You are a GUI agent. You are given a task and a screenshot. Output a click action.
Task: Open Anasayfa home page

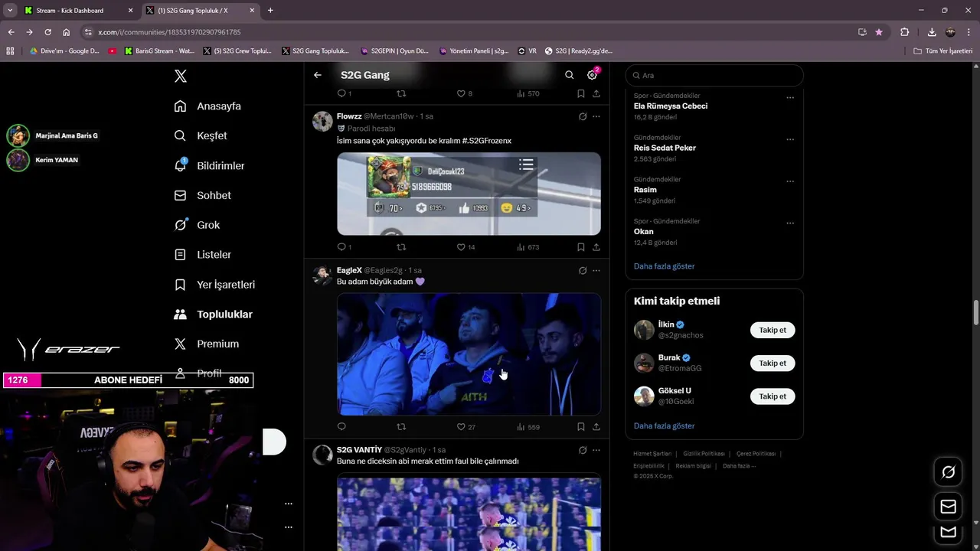(x=207, y=106)
